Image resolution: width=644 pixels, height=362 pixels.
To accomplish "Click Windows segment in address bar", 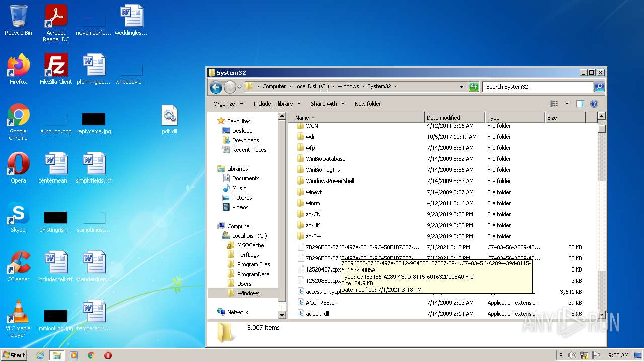I will tap(348, 86).
